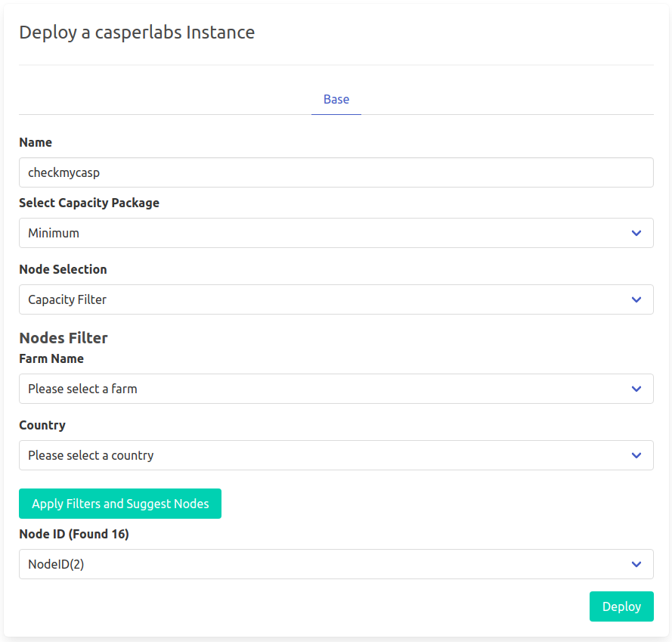Screen dimensions: 672x642
Task: Switch to the Base tab
Action: [x=336, y=100]
